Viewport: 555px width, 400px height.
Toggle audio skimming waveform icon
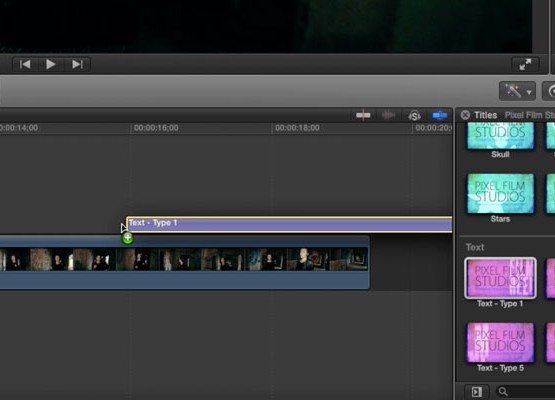[x=389, y=115]
